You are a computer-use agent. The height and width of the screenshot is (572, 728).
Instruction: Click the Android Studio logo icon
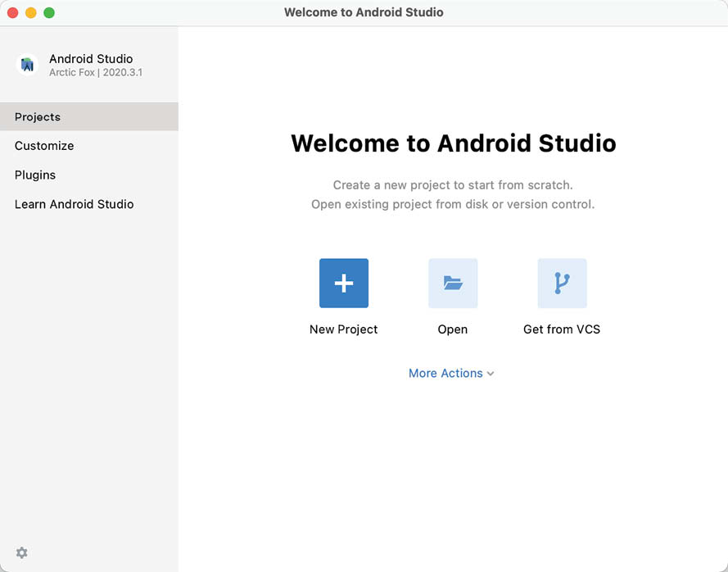(27, 65)
